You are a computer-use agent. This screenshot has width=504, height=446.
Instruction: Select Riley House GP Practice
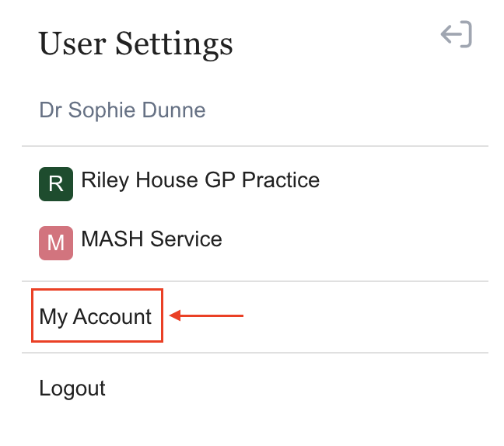click(200, 180)
